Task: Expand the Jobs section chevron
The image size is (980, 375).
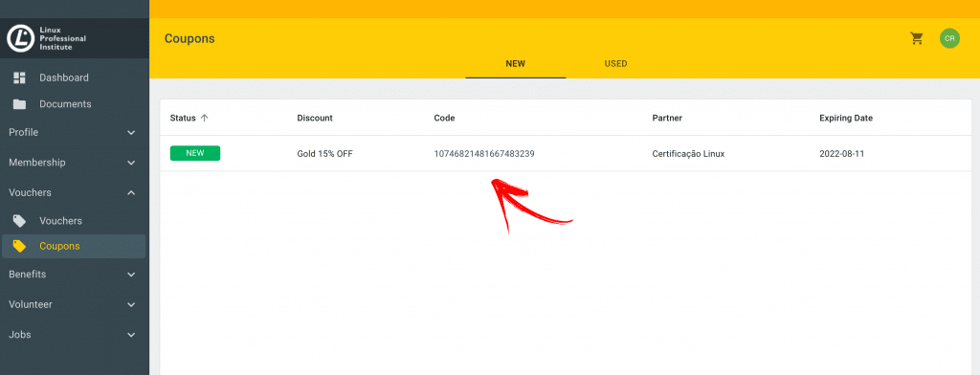Action: click(131, 335)
